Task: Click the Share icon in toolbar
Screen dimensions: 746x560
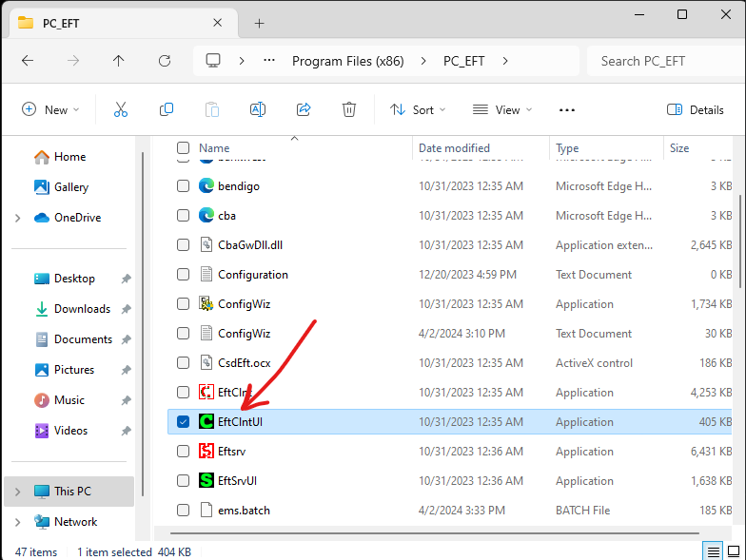Action: pyautogui.click(x=304, y=109)
